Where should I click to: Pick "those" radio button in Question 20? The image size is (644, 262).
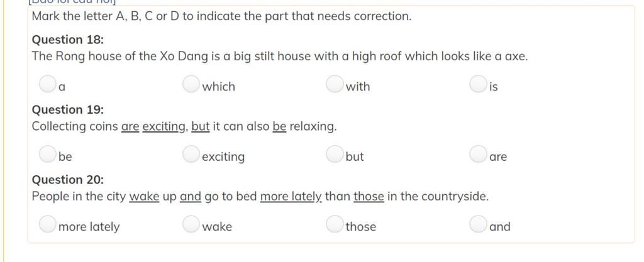pos(335,224)
